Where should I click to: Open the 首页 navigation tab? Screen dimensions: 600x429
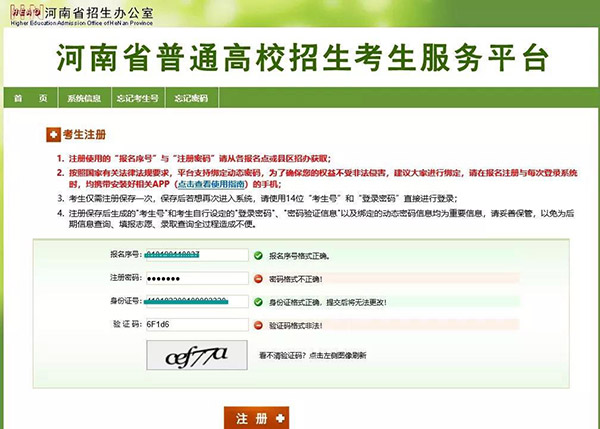point(29,99)
